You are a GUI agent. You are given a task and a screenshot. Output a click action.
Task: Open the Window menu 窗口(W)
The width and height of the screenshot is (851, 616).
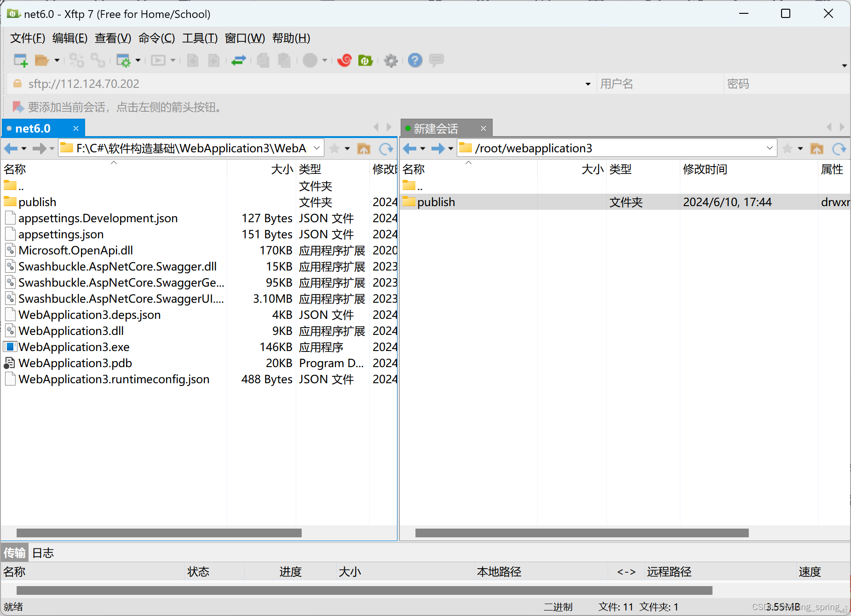pyautogui.click(x=245, y=38)
